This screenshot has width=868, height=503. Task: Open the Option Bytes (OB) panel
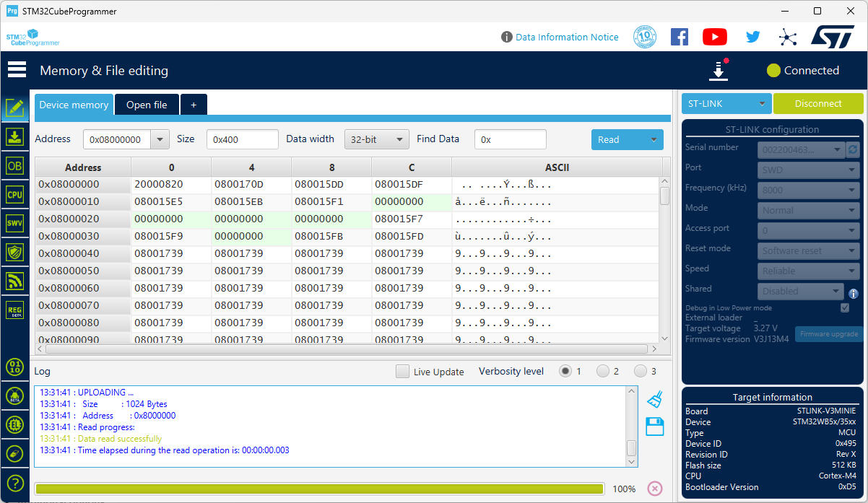15,165
